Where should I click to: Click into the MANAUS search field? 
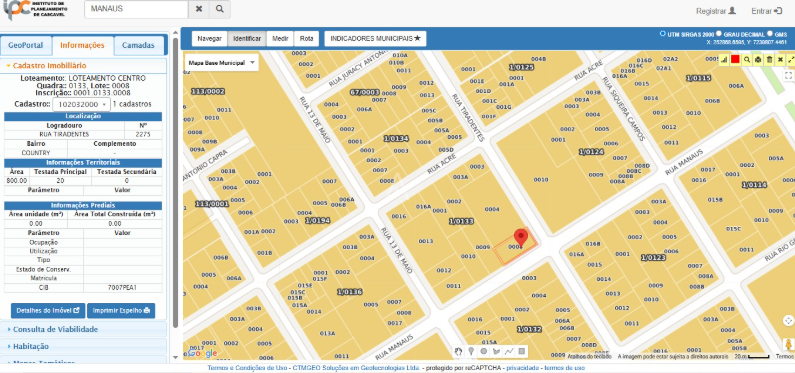pyautogui.click(x=136, y=9)
